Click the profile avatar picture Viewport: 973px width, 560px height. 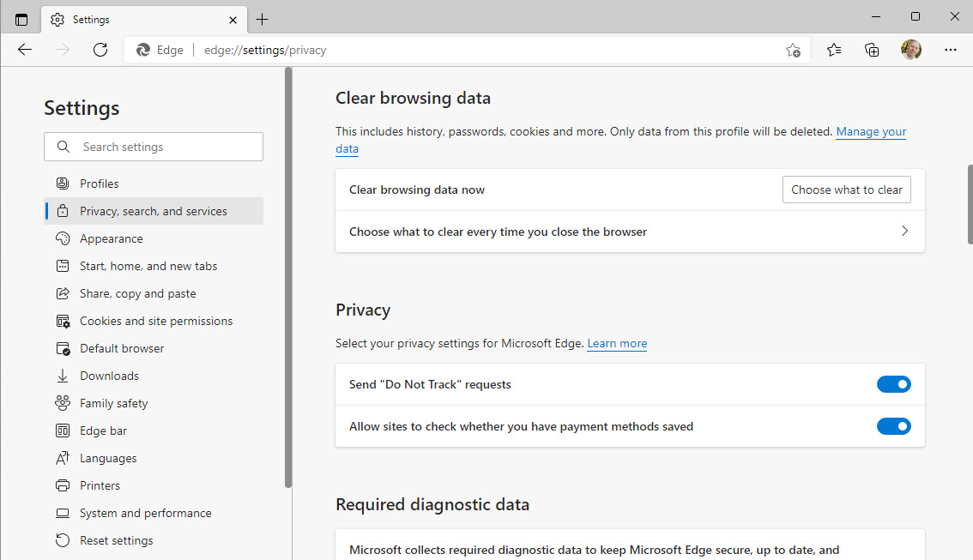point(911,50)
